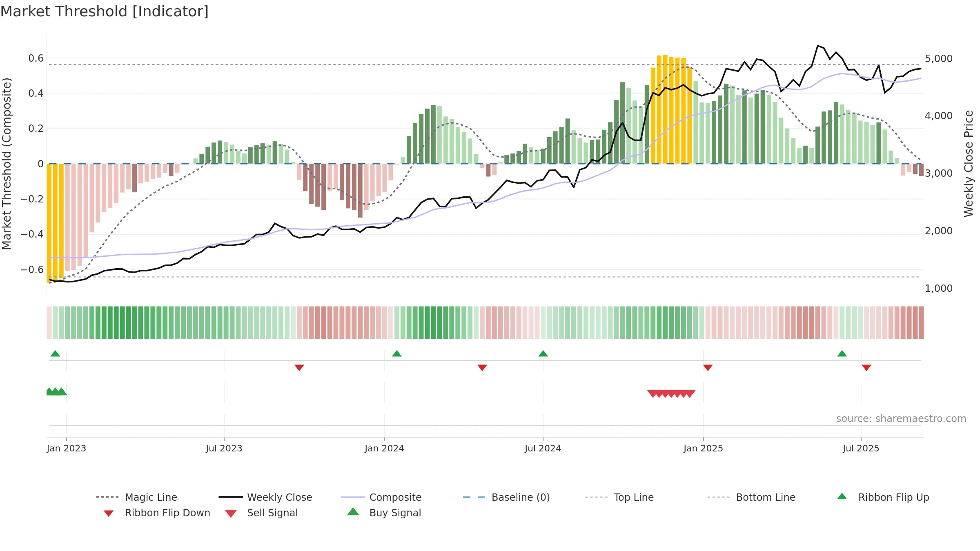Click the 5,000 right axis tick label
The height and width of the screenshot is (551, 980).
click(x=939, y=58)
